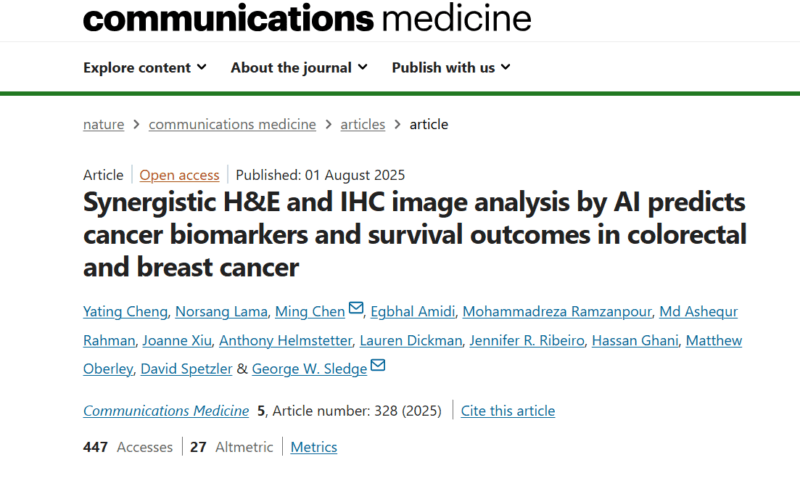Viewport: 800px width, 481px height.
Task: Select Jennifer R. Ribeiro author link
Action: click(527, 341)
